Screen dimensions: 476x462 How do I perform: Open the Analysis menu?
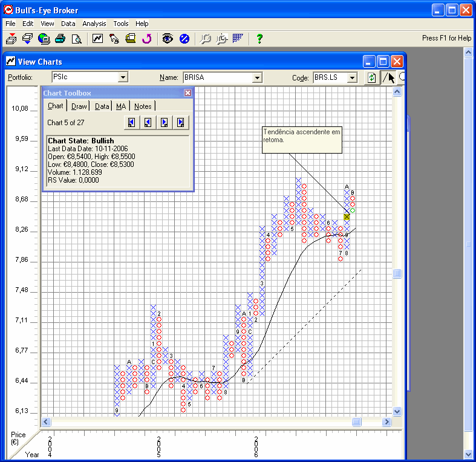[94, 24]
